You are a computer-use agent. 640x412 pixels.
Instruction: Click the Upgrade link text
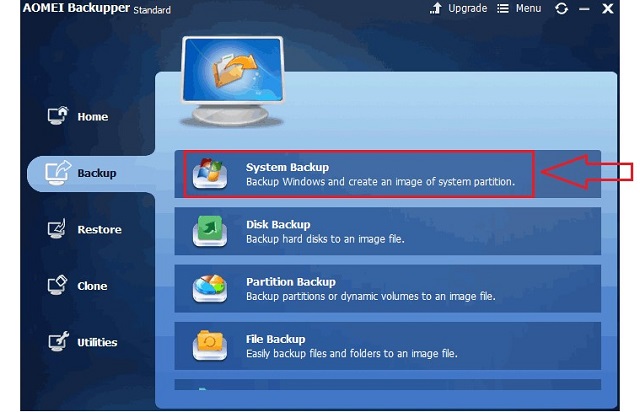(467, 9)
